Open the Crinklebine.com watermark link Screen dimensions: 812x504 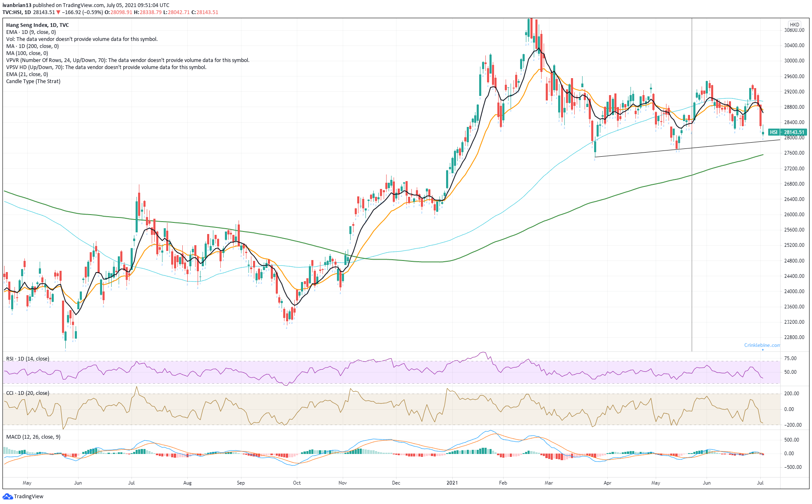pyautogui.click(x=762, y=345)
